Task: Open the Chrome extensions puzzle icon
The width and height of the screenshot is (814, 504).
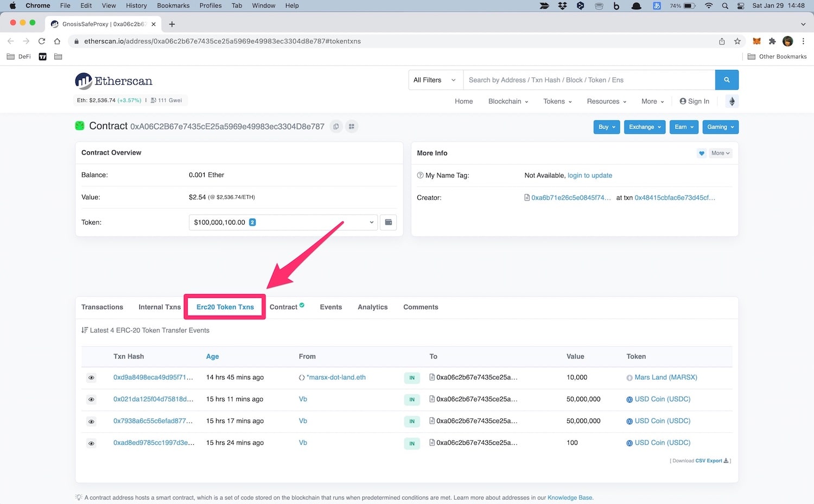Action: [x=772, y=41]
